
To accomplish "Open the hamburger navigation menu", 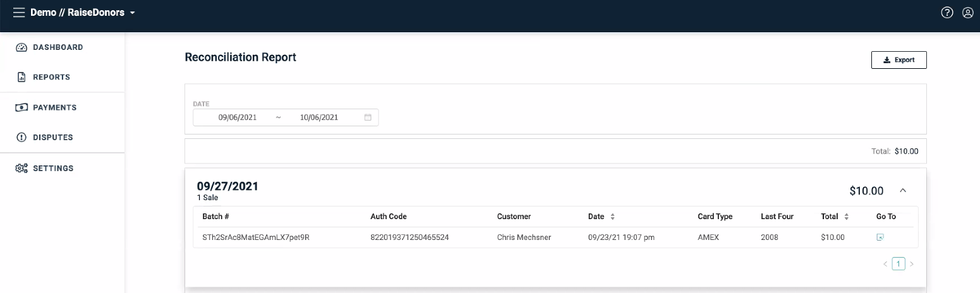I will pyautogui.click(x=19, y=13).
